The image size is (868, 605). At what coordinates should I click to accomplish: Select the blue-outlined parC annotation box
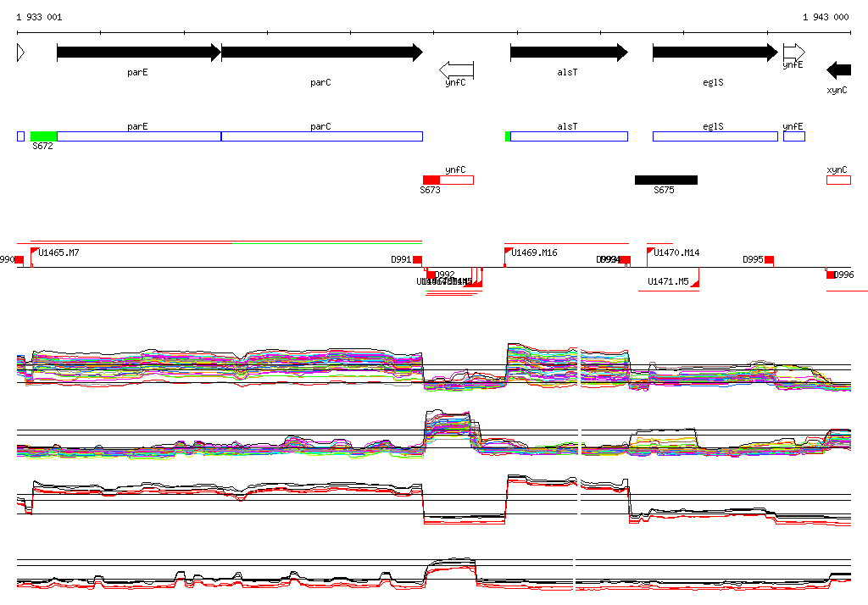point(322,136)
